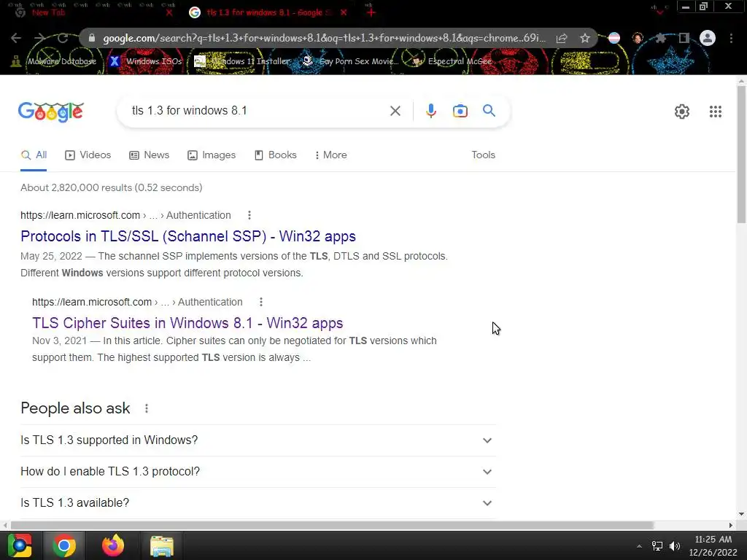Open the Extensions puzzle piece icon

click(660, 38)
